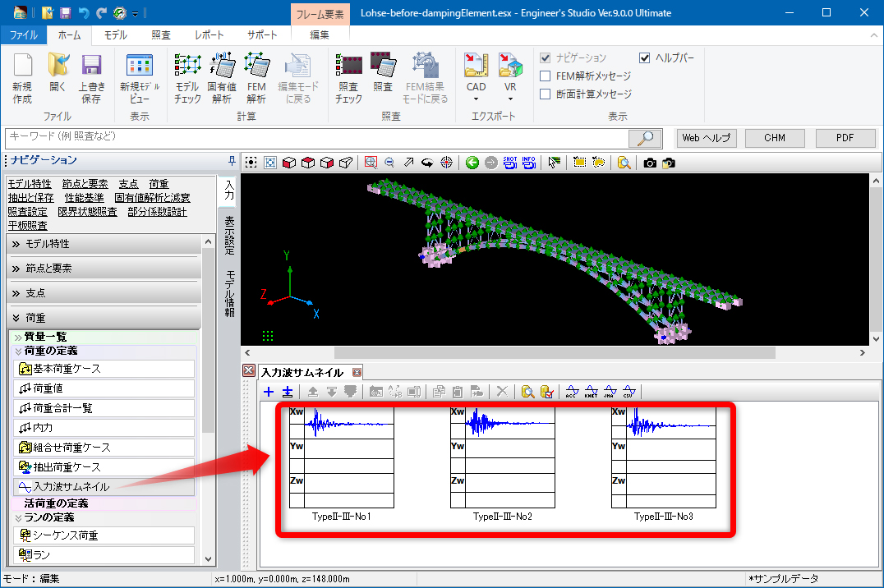The height and width of the screenshot is (588, 884).
Task: Open シーケンス荷重 item
Action: click(x=104, y=535)
